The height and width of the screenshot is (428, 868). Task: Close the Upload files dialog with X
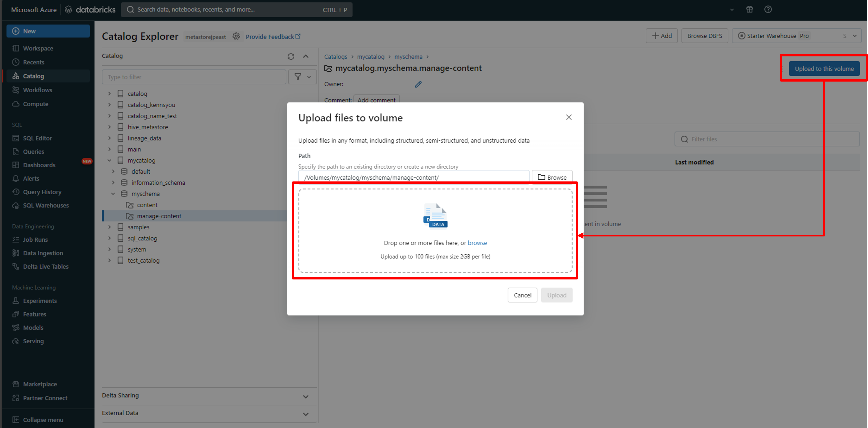point(568,117)
